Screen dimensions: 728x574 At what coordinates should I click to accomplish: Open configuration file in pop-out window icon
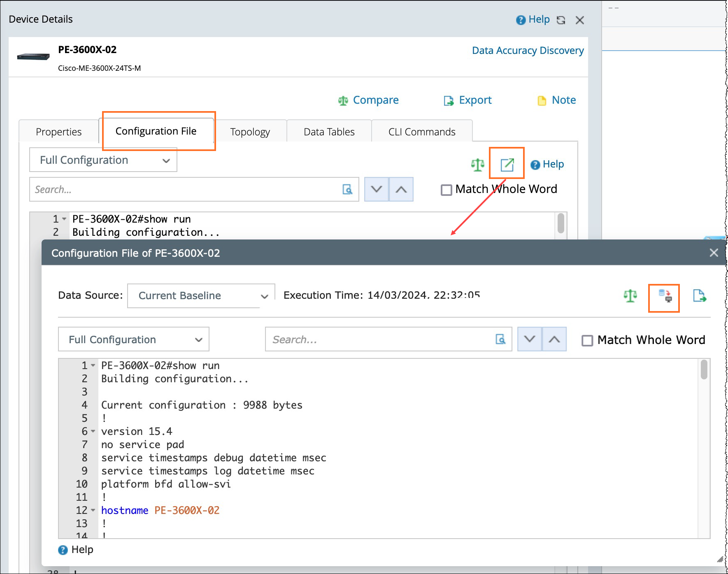pyautogui.click(x=507, y=165)
